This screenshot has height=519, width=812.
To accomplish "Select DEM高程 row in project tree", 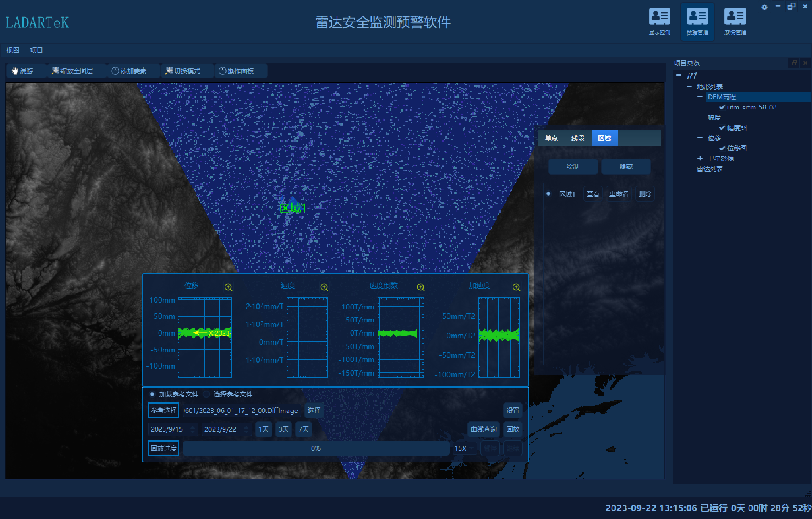I will click(x=757, y=97).
